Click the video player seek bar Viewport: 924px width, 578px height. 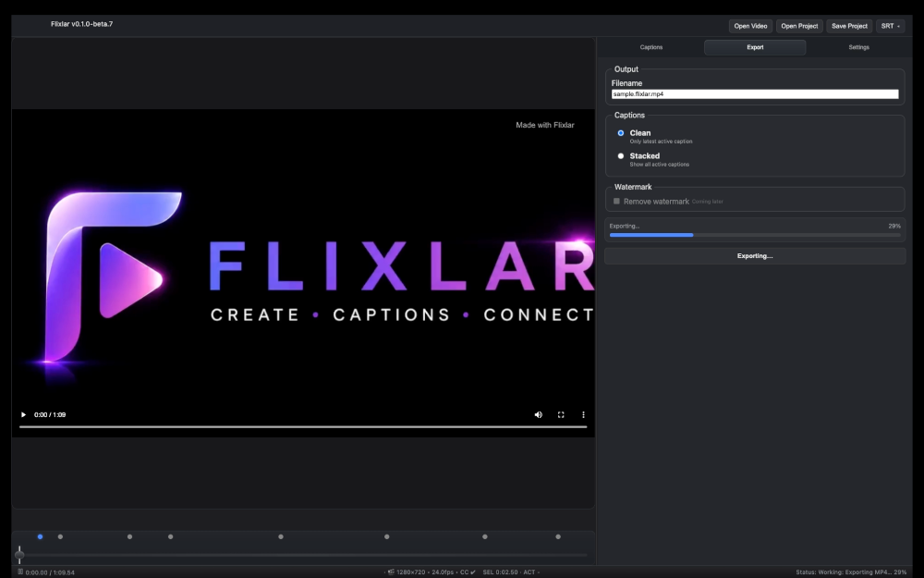tap(303, 426)
